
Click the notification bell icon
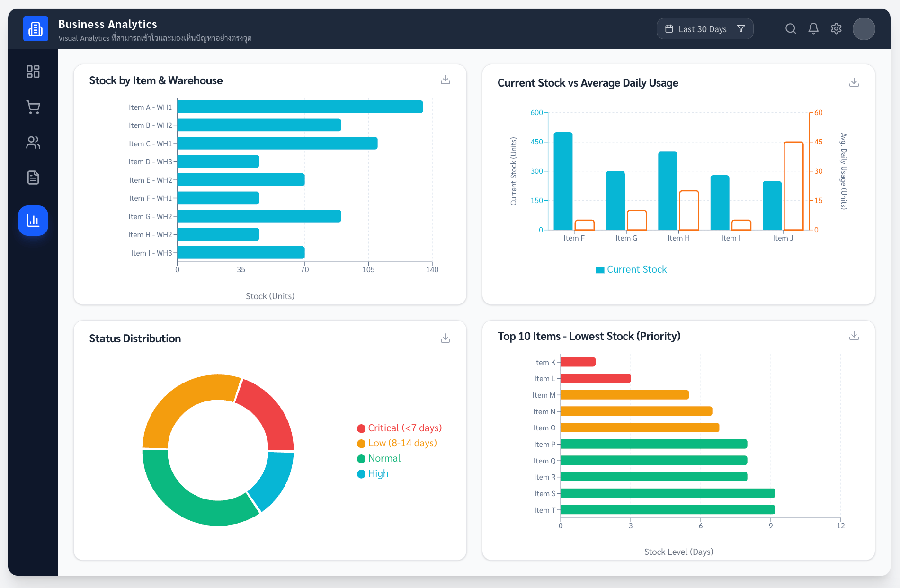point(813,28)
